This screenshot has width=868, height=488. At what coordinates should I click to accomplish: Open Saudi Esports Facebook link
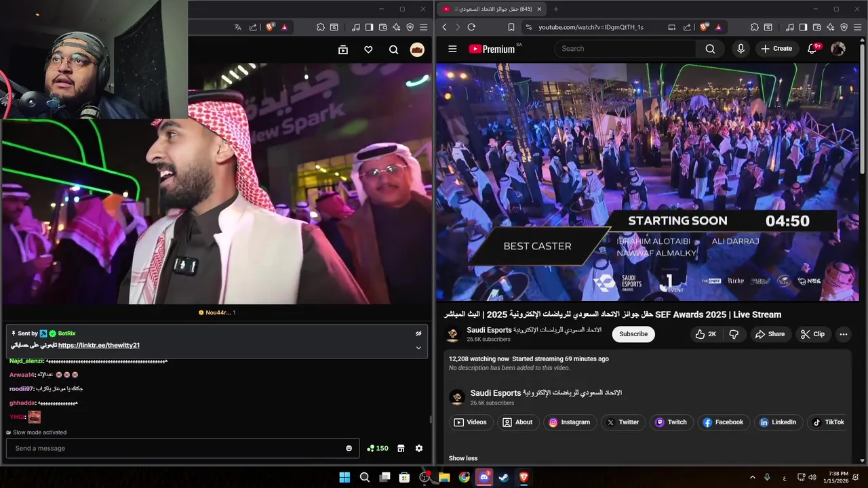click(723, 422)
